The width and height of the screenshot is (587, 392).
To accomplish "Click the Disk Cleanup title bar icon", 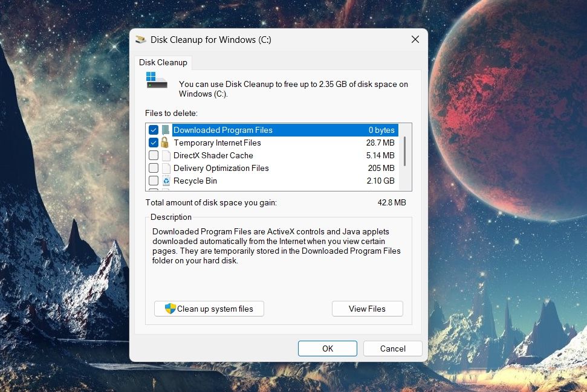I will click(x=141, y=39).
